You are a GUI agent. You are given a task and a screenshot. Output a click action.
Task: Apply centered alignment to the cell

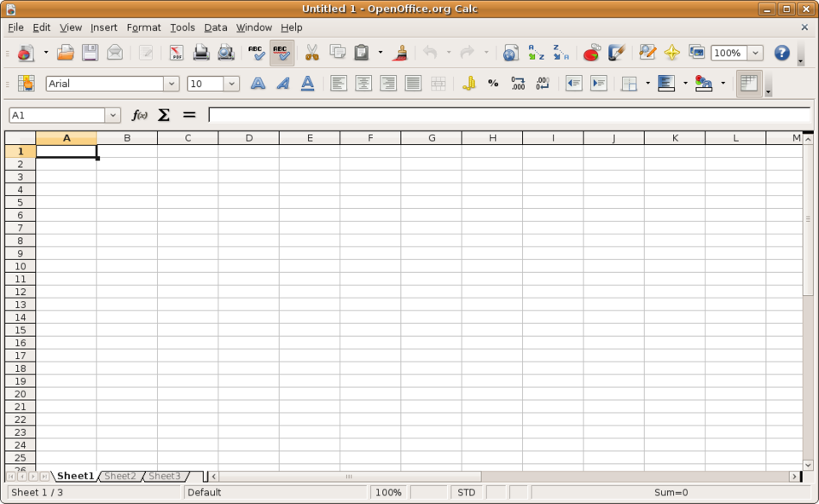363,84
